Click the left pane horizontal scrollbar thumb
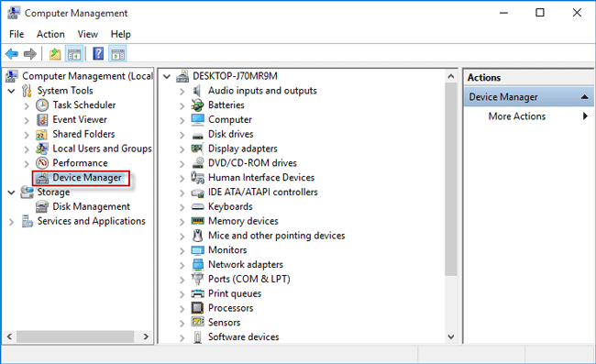 [75, 336]
